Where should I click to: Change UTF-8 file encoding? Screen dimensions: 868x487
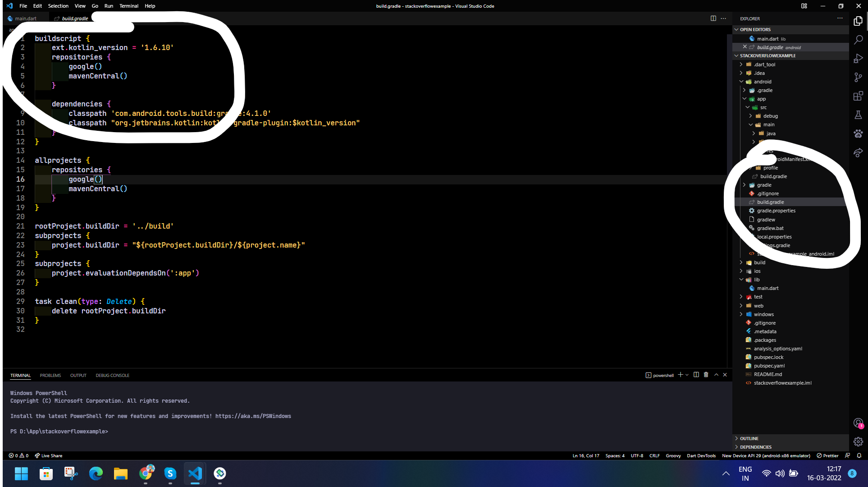click(637, 455)
